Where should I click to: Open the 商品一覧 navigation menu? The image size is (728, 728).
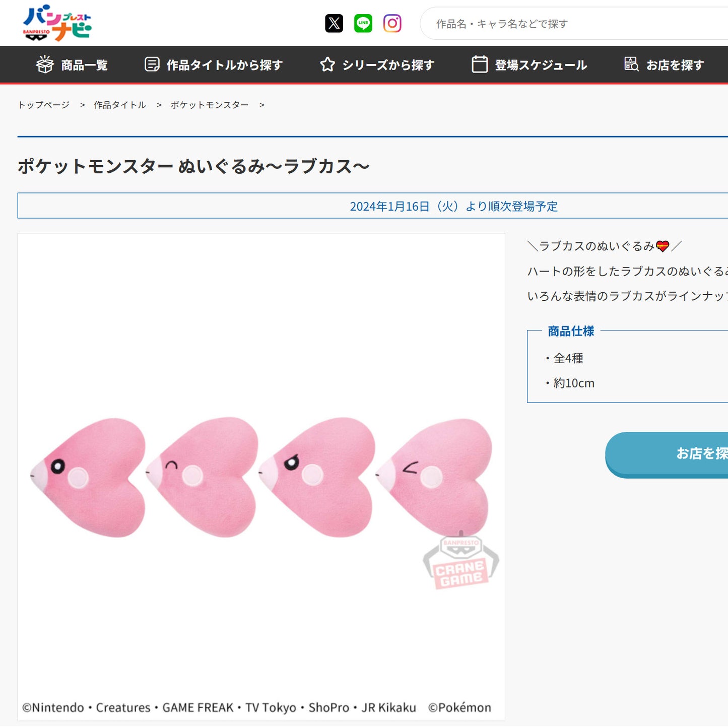pos(84,65)
